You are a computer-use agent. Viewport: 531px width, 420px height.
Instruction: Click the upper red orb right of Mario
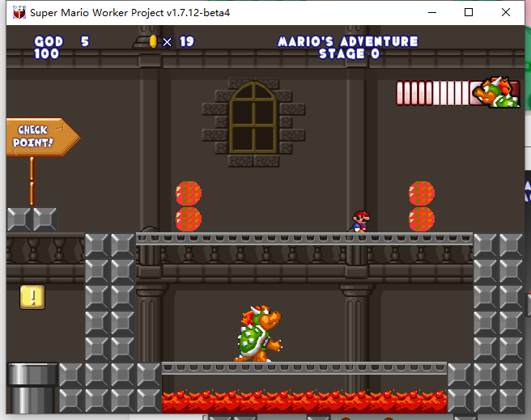click(422, 193)
